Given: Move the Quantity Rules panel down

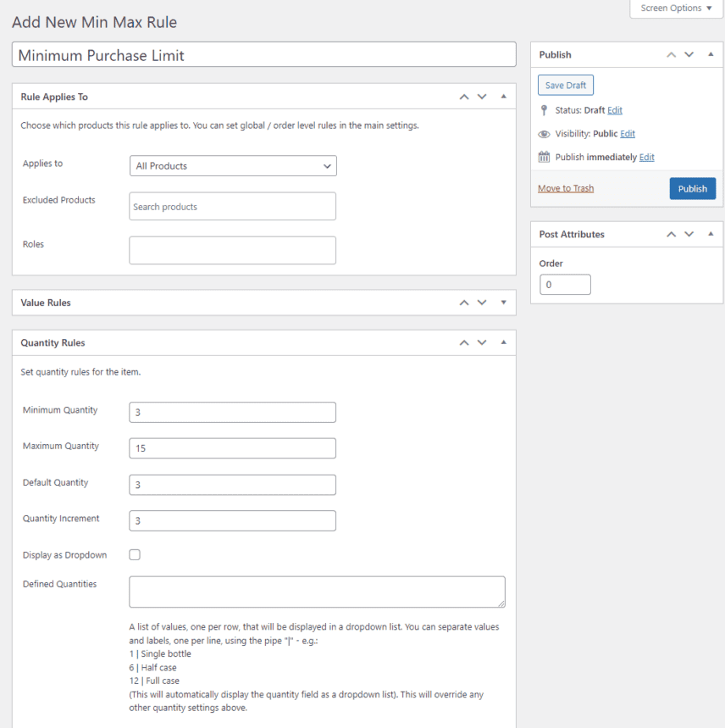Looking at the screenshot, I should (482, 342).
